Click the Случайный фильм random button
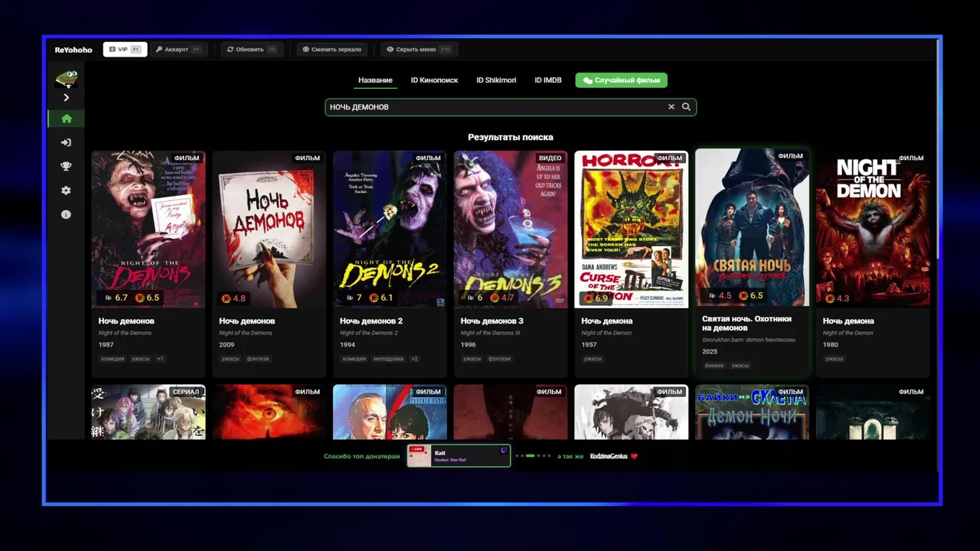The height and width of the screenshot is (551, 980). click(x=622, y=80)
